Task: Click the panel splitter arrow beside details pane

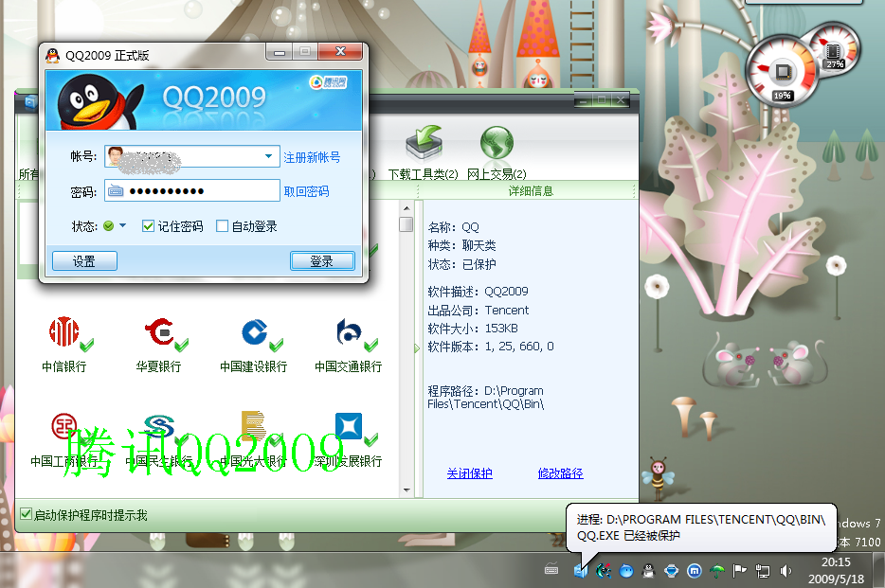Action: coord(418,348)
